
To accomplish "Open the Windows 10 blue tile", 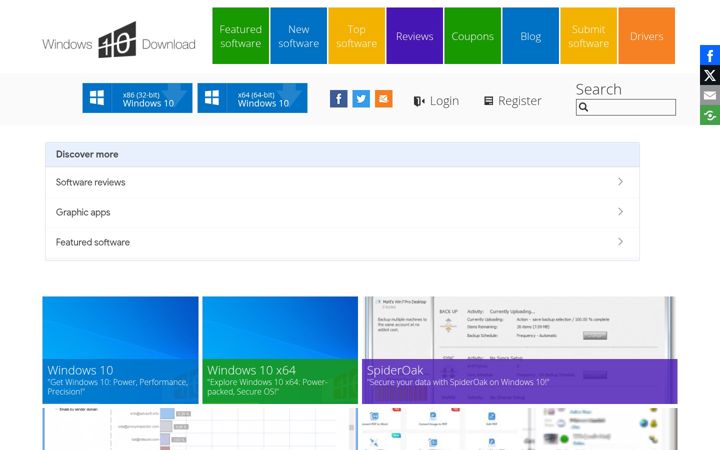I will [x=120, y=350].
